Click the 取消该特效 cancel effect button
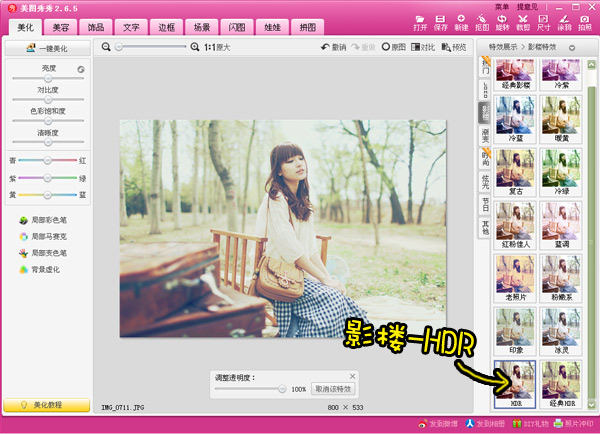 pyautogui.click(x=332, y=388)
